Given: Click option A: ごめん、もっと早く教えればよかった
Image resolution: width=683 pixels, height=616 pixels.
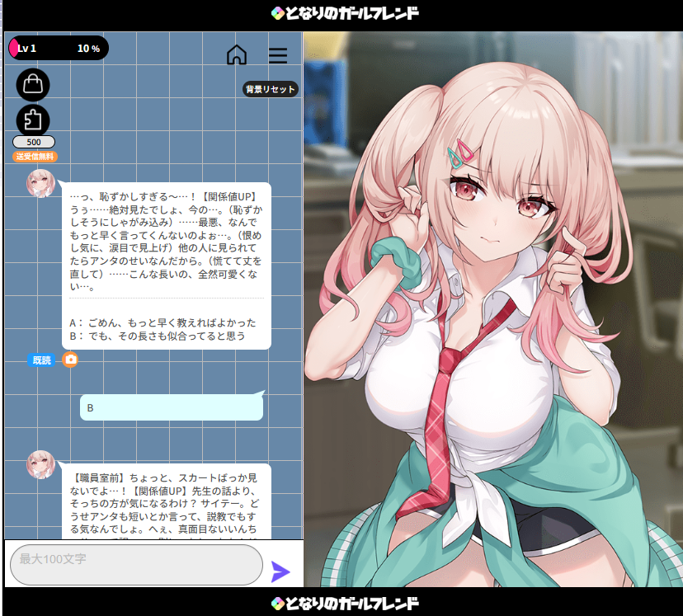Looking at the screenshot, I should point(163,322).
